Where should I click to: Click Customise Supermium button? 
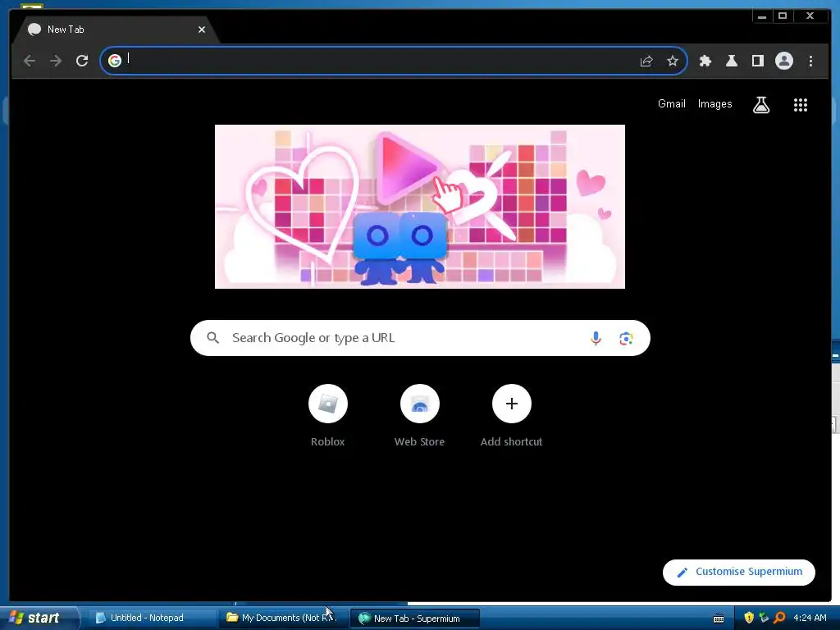click(x=739, y=572)
